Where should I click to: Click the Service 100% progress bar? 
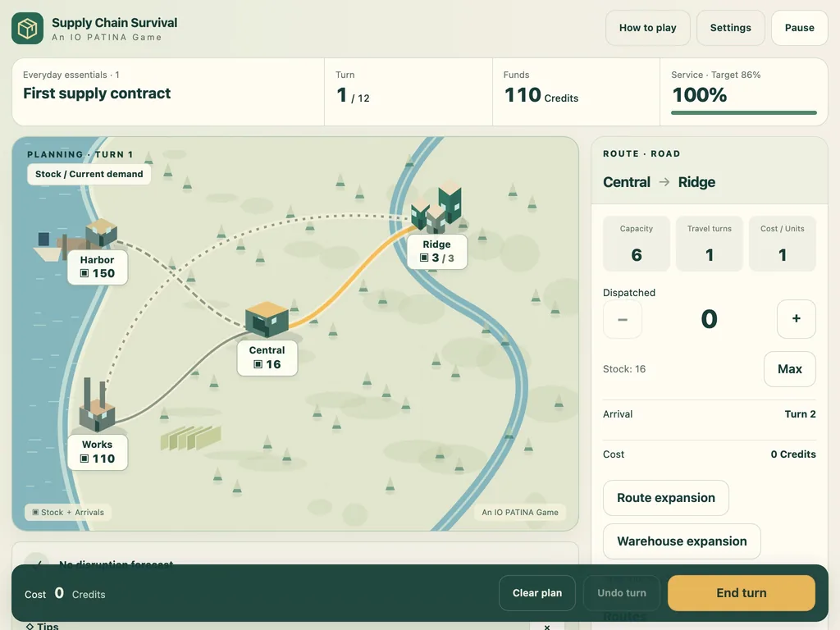click(x=743, y=112)
